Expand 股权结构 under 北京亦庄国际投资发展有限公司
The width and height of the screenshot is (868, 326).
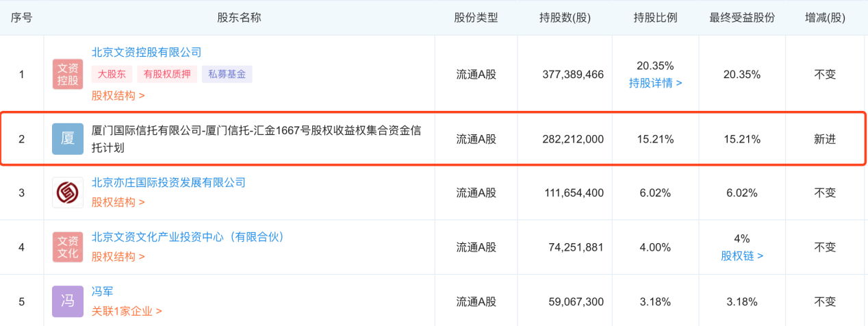(118, 202)
